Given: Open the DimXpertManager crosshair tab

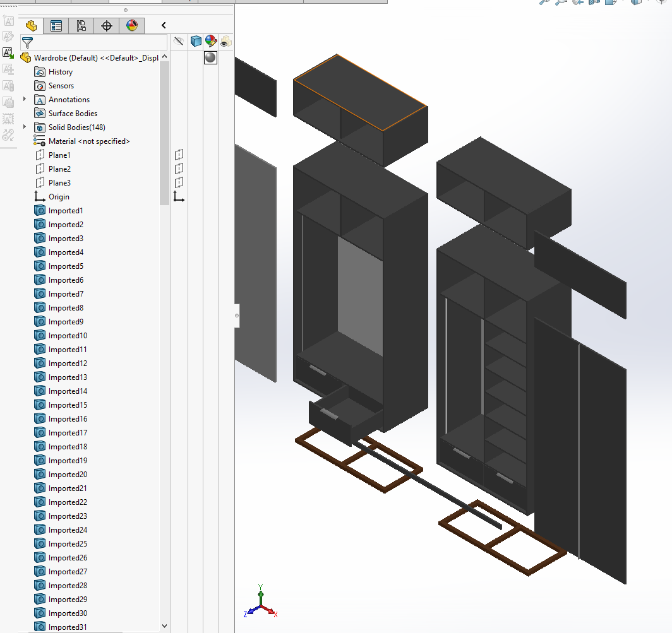Looking at the screenshot, I should pos(107,26).
